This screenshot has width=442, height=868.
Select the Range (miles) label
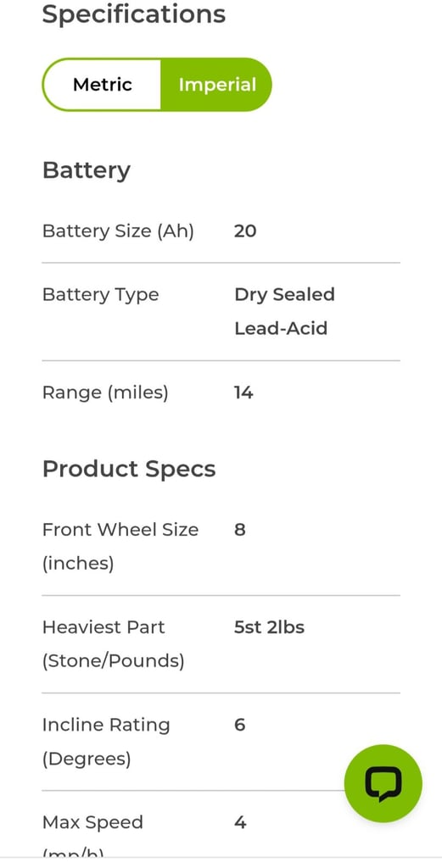coord(105,393)
